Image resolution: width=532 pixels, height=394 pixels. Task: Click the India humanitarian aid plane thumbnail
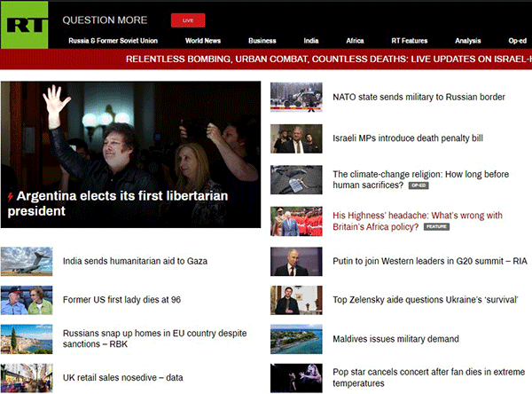pyautogui.click(x=27, y=261)
